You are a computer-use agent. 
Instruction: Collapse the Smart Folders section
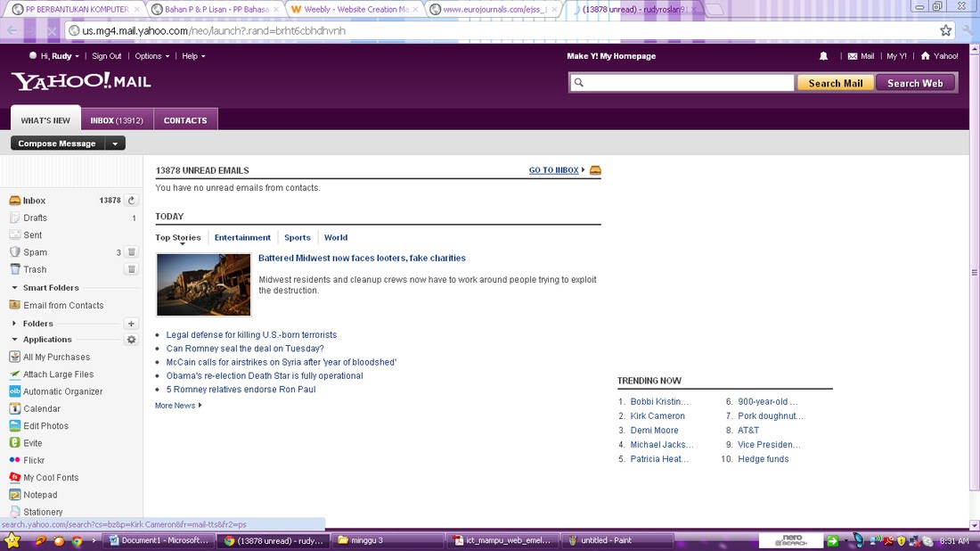14,288
